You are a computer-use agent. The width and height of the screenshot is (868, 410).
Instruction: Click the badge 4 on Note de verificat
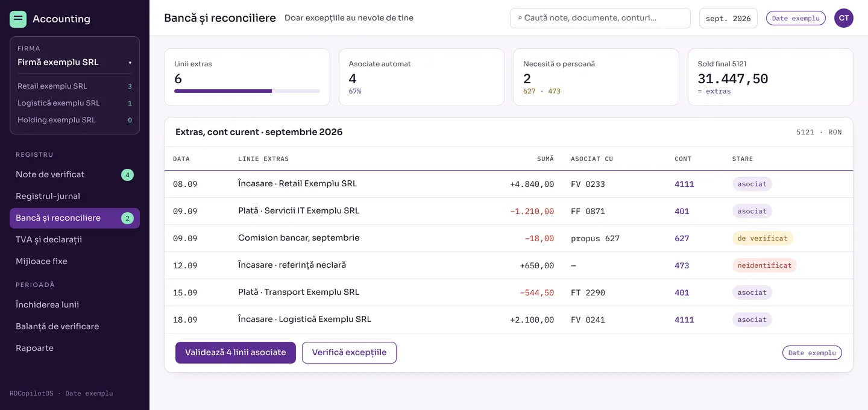[127, 175]
